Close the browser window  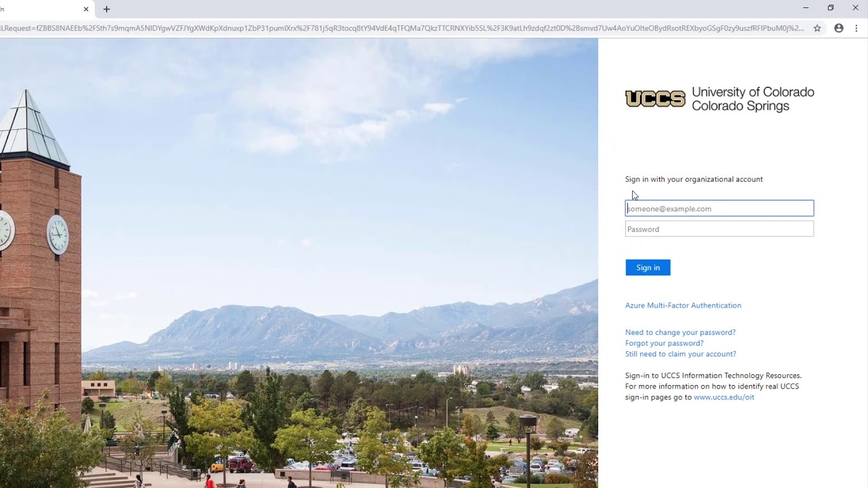855,8
